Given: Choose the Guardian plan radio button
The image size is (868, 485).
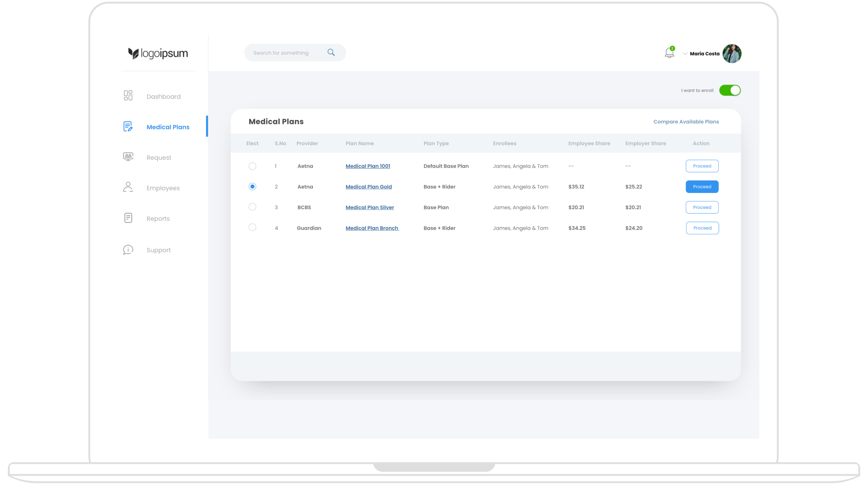Looking at the screenshot, I should pos(252,227).
